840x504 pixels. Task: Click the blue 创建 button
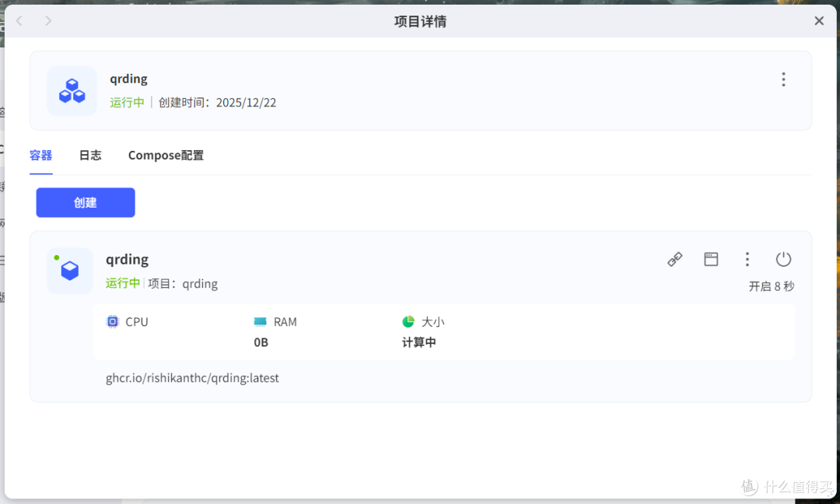point(86,202)
